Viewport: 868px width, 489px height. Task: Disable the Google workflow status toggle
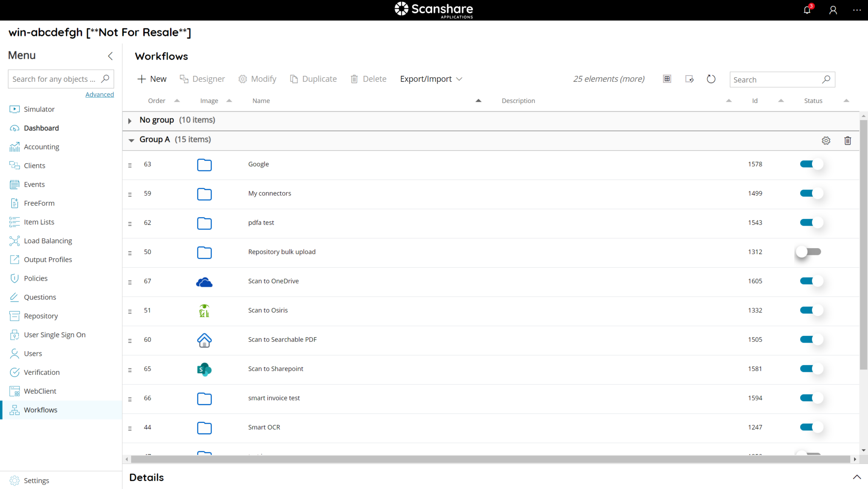(811, 164)
